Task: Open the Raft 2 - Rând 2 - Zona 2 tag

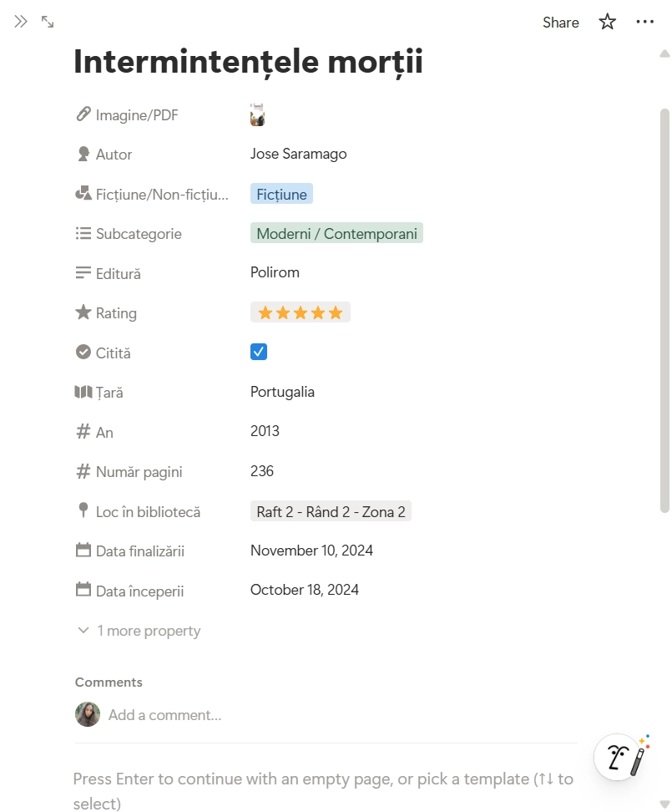Action: pyautogui.click(x=331, y=512)
